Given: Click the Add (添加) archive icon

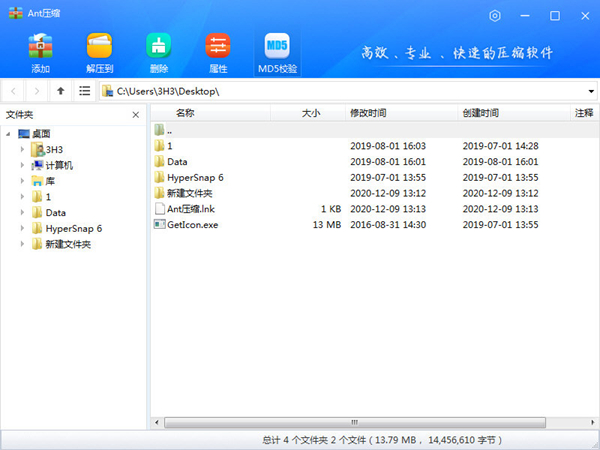Looking at the screenshot, I should pos(40,47).
